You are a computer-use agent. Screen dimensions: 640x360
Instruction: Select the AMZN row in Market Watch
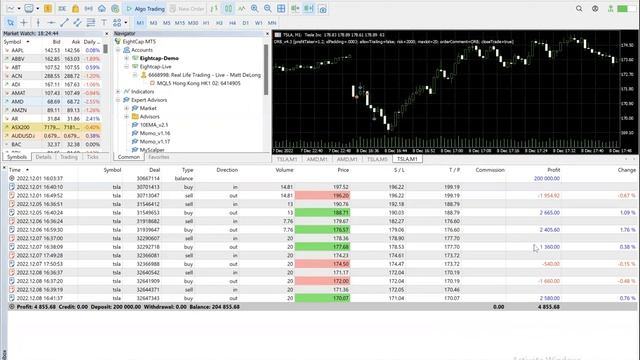pos(51,110)
